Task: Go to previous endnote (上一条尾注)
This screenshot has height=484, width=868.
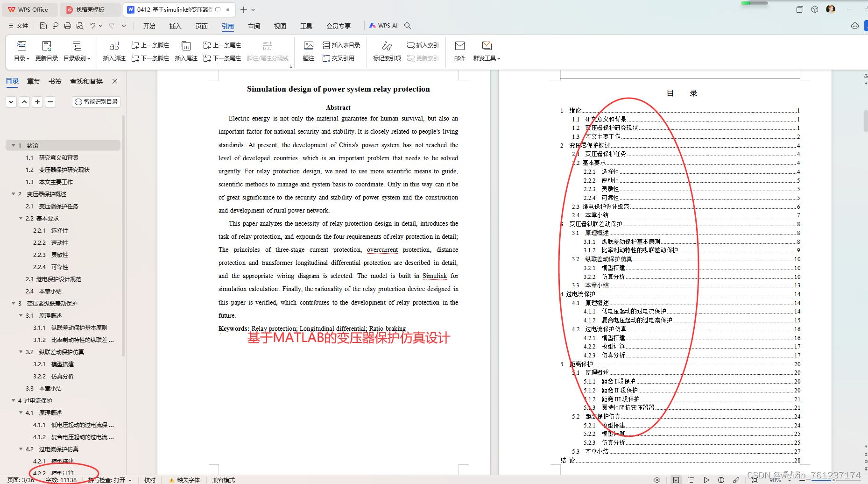Action: pos(222,45)
